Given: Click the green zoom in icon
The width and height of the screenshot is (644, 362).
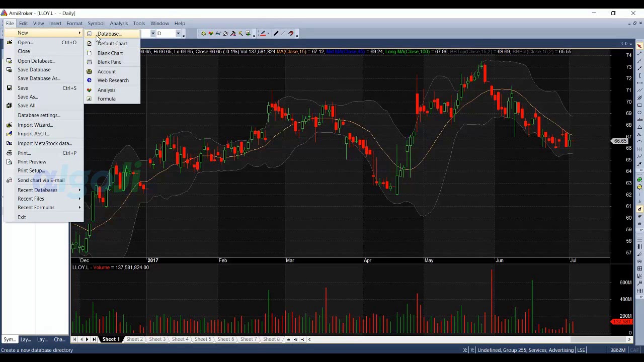Looking at the screenshot, I should click(x=639, y=179).
